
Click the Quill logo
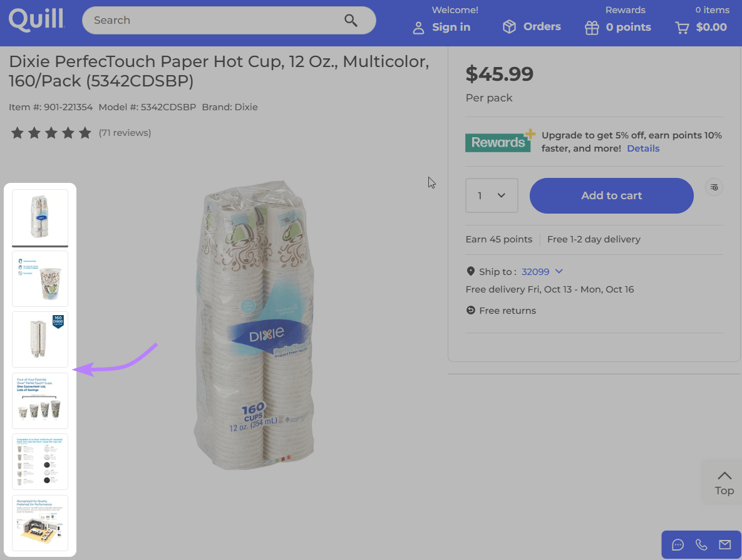coord(36,19)
